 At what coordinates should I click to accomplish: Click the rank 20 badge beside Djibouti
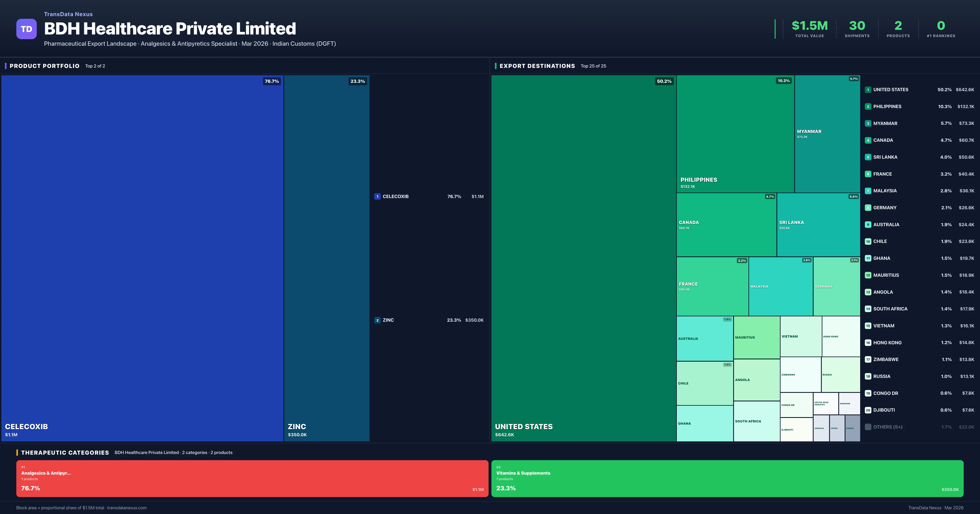click(868, 410)
